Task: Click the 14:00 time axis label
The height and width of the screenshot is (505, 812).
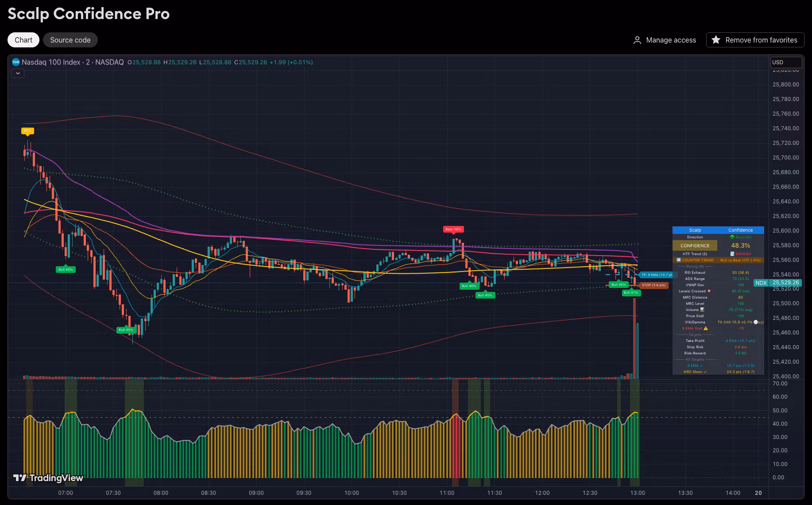Action: coord(733,493)
